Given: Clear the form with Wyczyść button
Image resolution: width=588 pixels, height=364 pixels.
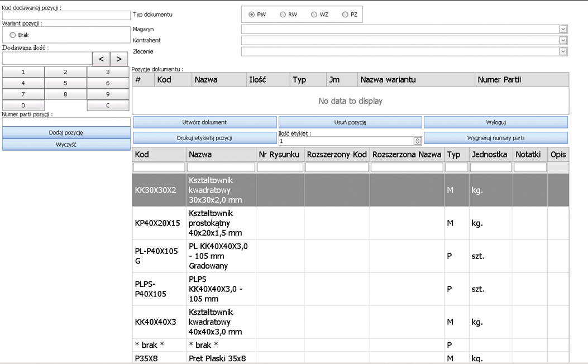Looking at the screenshot, I should point(66,145).
